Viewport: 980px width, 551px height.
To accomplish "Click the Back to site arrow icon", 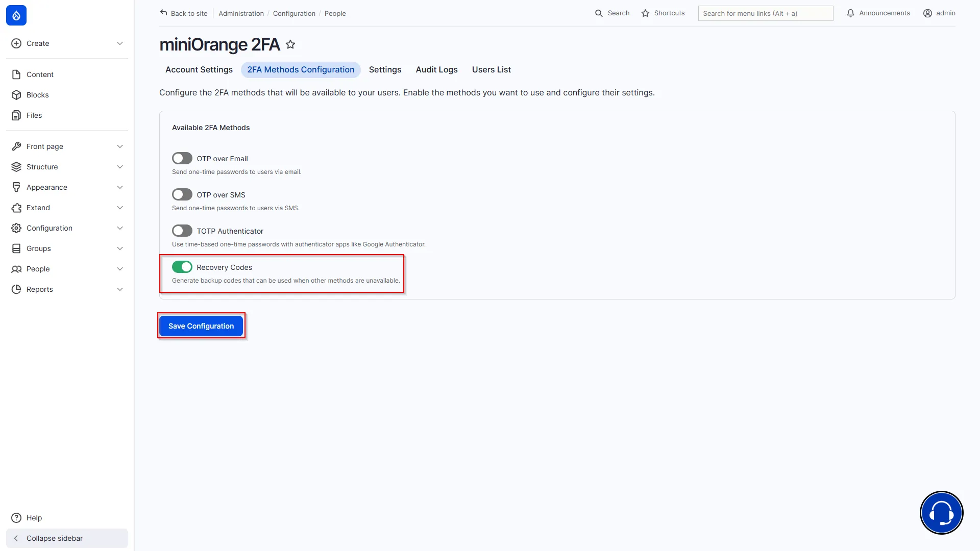I will 163,13.
